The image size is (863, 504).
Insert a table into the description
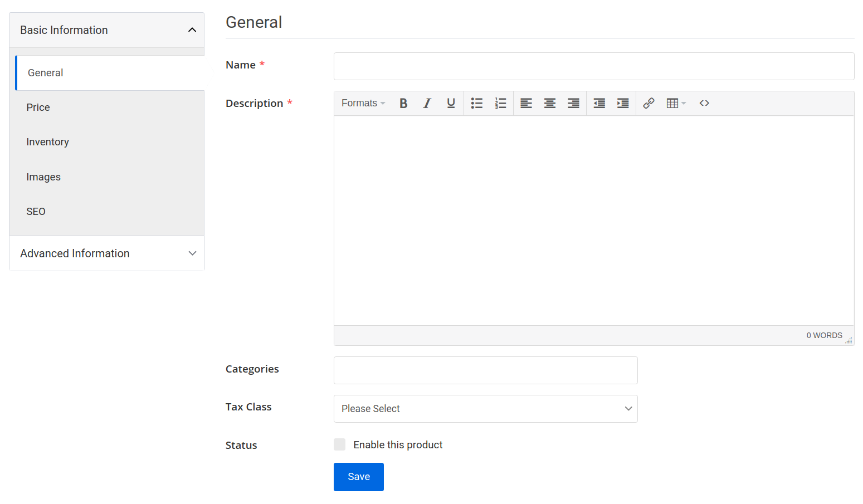pos(673,103)
